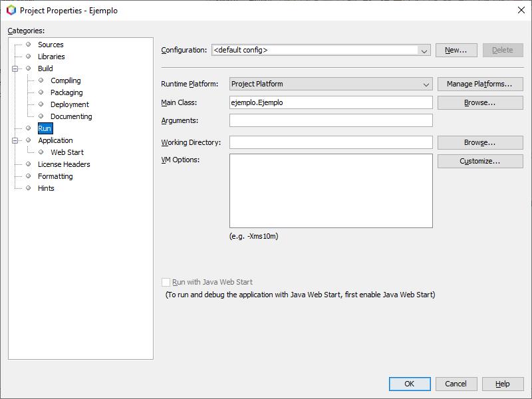Image resolution: width=532 pixels, height=399 pixels.
Task: Open Packaging settings
Action: pos(66,92)
